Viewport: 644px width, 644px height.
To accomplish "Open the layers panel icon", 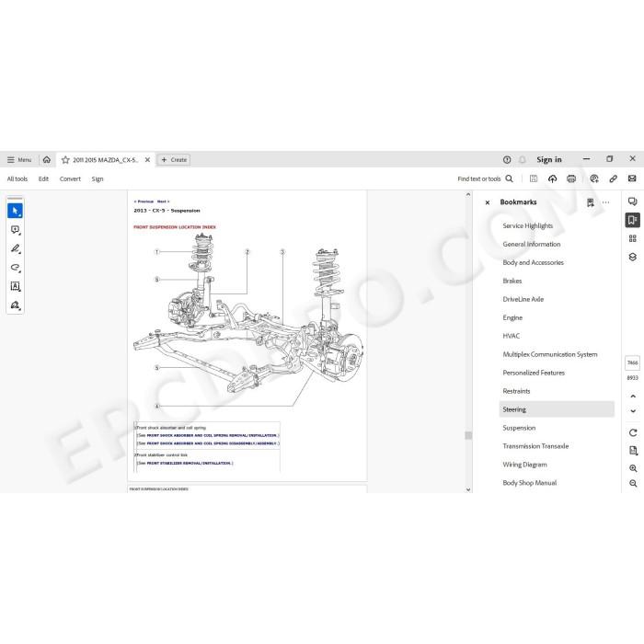I will (x=633, y=257).
